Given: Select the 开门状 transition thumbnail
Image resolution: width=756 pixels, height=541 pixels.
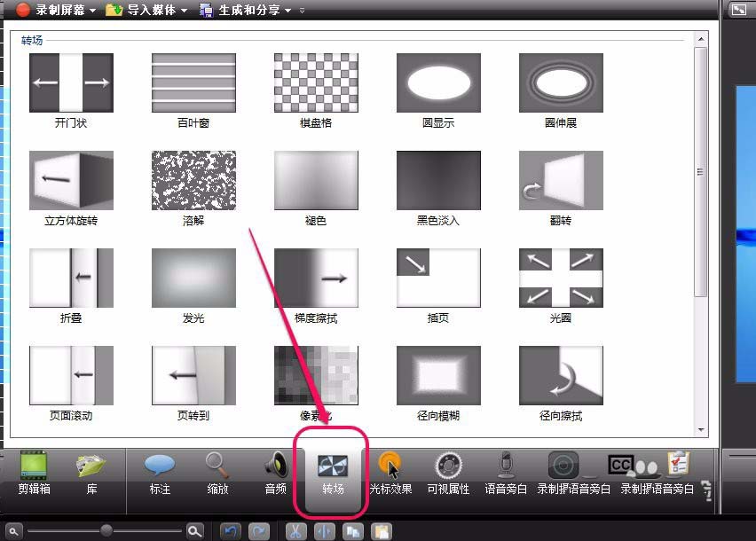Looking at the screenshot, I should 71,82.
